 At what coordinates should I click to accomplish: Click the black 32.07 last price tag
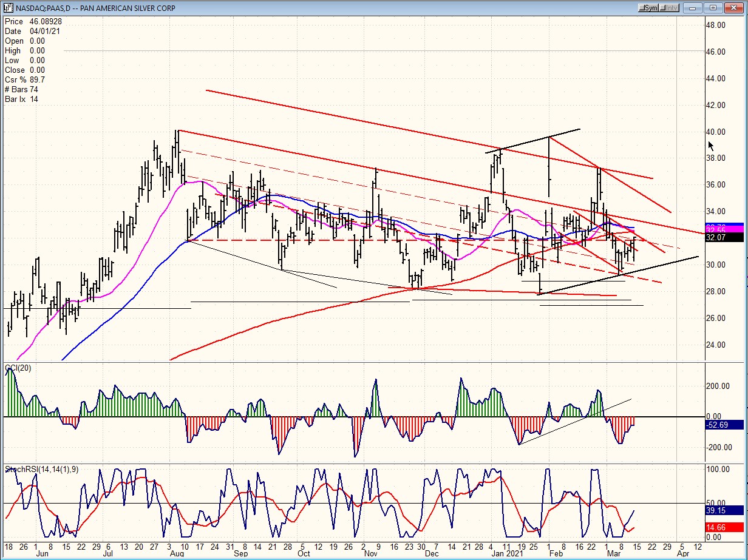(725, 238)
